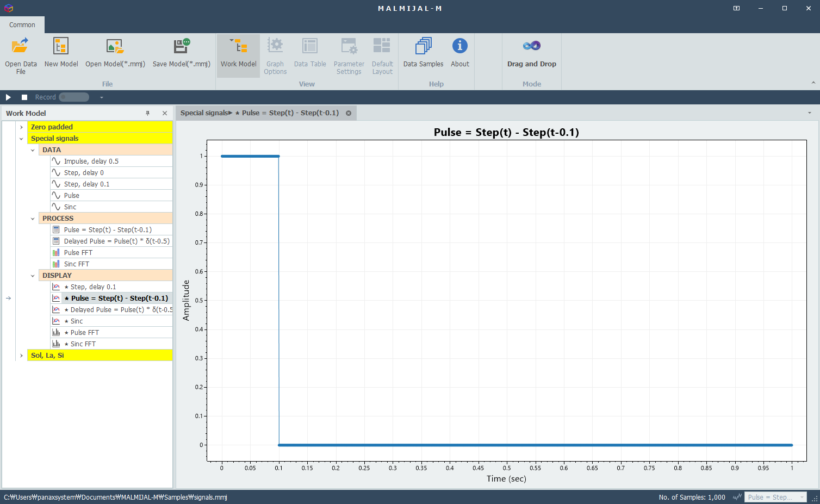Click the calculator icon beside Delayed Pulse process
Screen dimensions: 820x504
pyautogui.click(x=56, y=241)
